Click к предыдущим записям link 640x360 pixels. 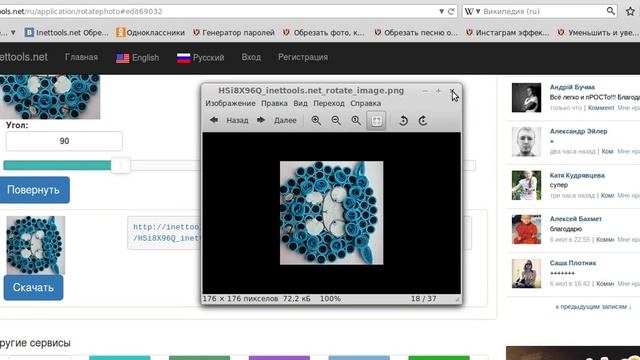[x=593, y=307]
